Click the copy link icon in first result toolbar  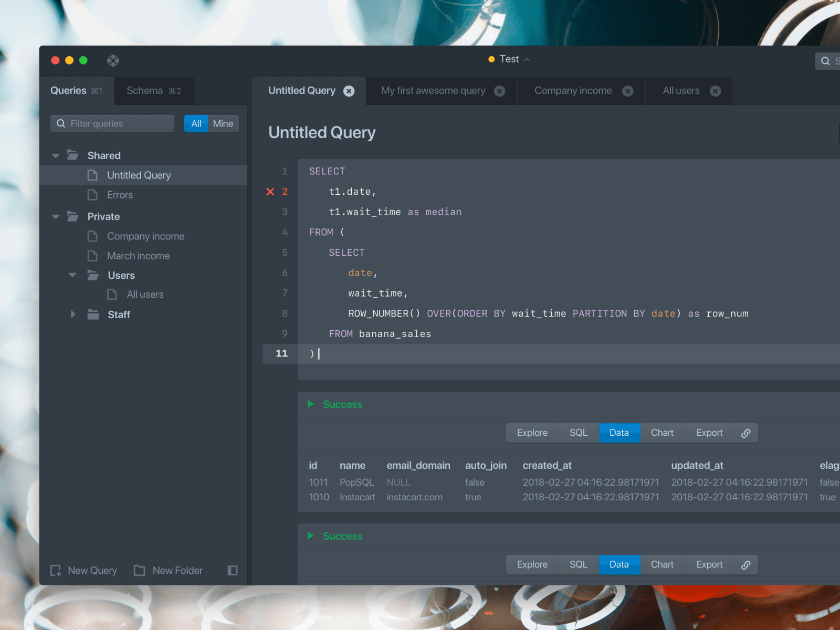tap(745, 433)
